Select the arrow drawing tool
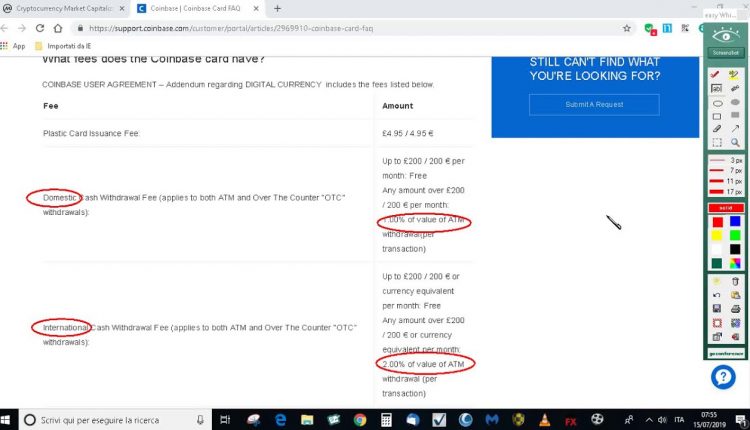The width and height of the screenshot is (750, 430). point(735,129)
